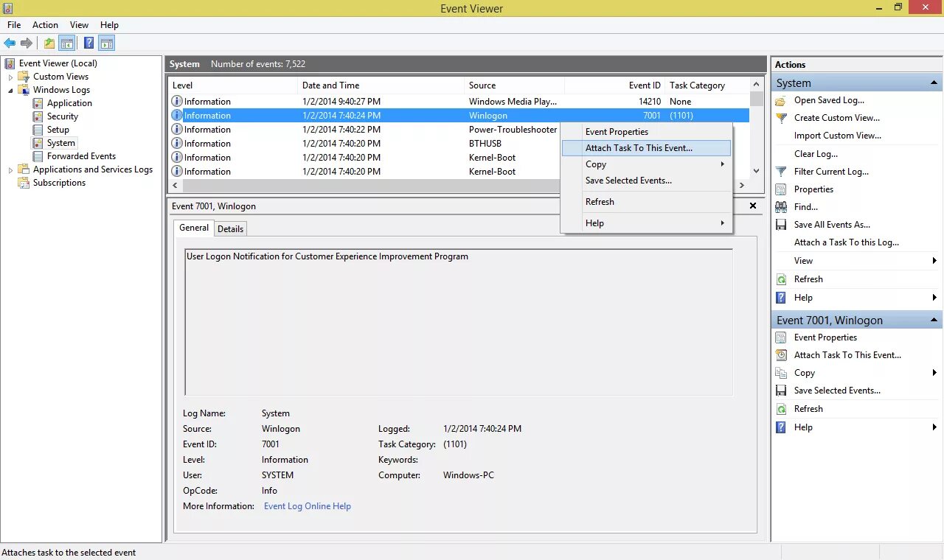Click Refresh icon under System actions

(781, 279)
